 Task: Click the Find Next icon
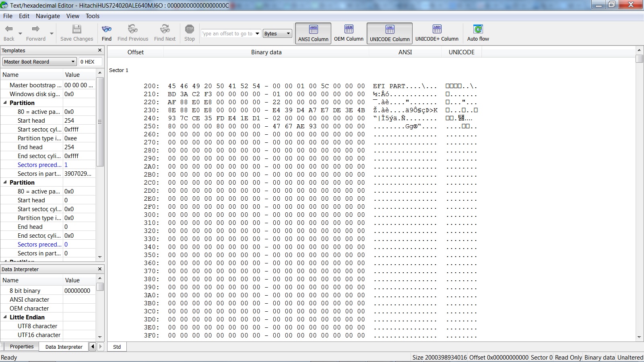tap(165, 29)
